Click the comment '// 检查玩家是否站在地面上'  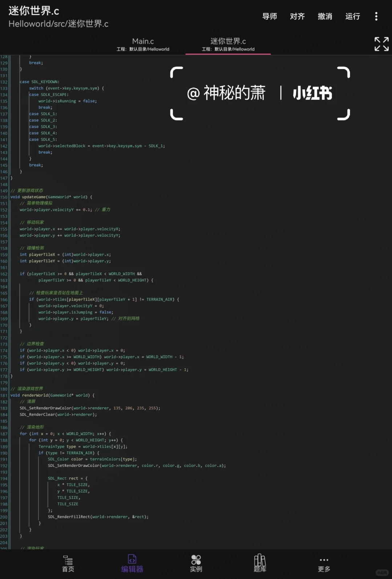pos(56,293)
